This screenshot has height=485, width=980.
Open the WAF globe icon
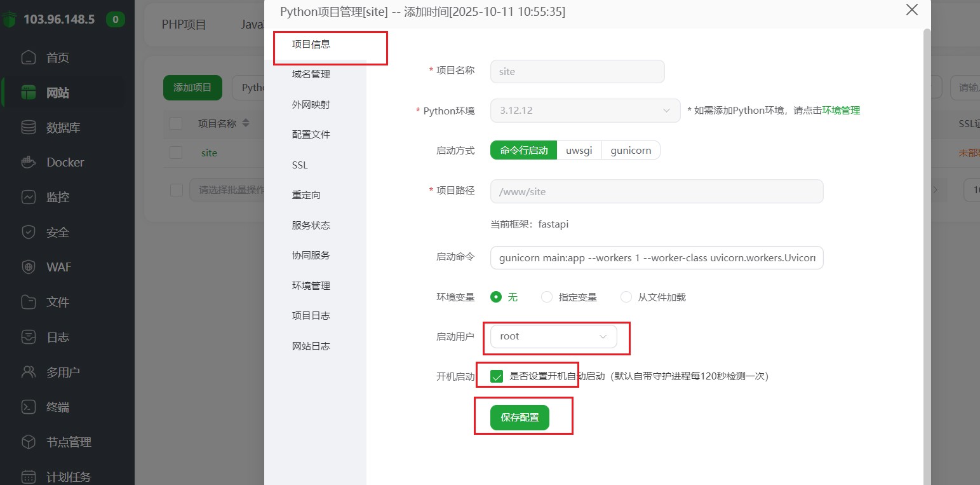pos(29,267)
